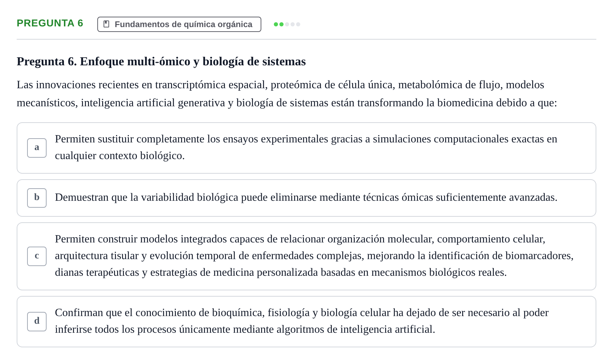The height and width of the screenshot is (364, 613).
Task: Choose answer about conocimiento de bioquímica innecesario
Action: [x=306, y=322]
